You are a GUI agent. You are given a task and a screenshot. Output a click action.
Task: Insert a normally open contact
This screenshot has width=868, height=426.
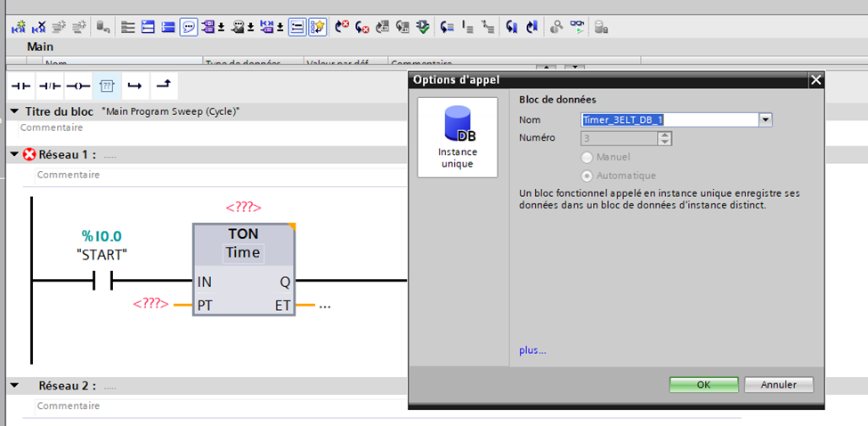(22, 86)
